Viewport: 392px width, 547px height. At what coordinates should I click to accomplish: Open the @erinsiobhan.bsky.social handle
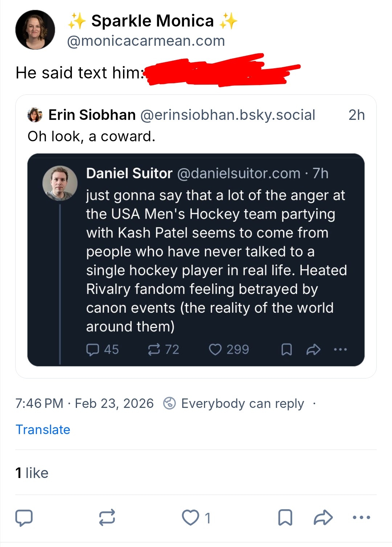(228, 115)
